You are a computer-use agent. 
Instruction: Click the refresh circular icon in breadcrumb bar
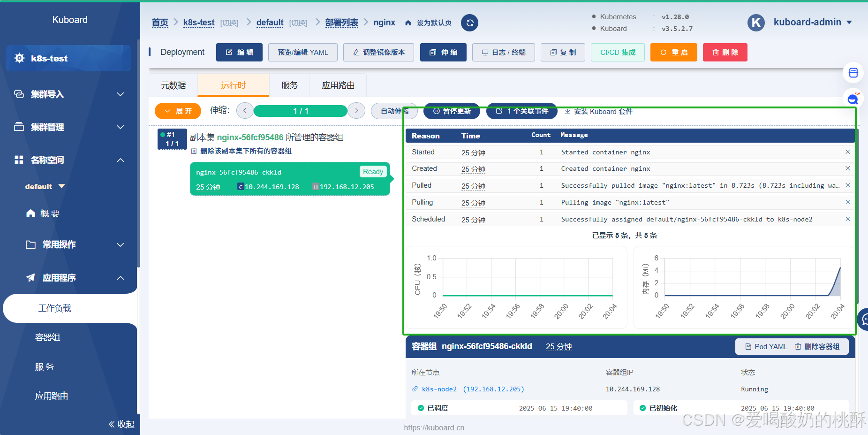tap(469, 23)
